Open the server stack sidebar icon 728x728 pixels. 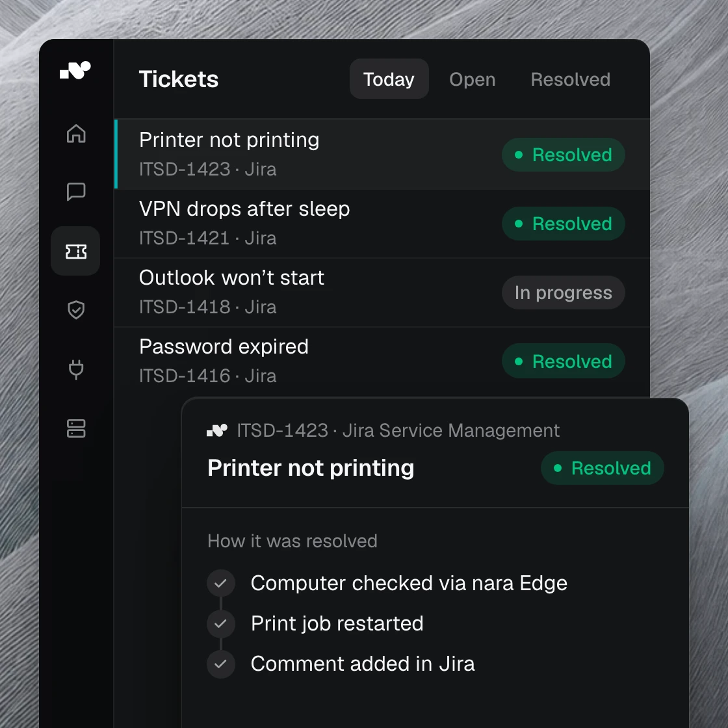(x=76, y=428)
